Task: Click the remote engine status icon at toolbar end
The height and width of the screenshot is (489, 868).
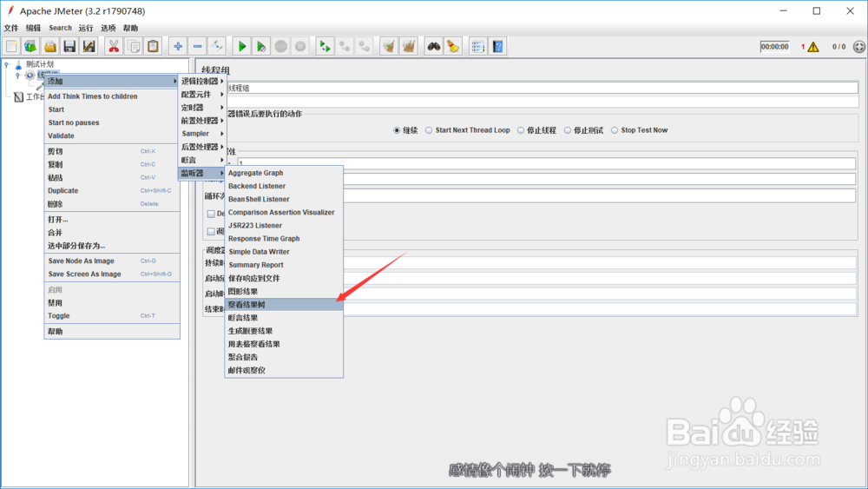Action: pos(859,47)
